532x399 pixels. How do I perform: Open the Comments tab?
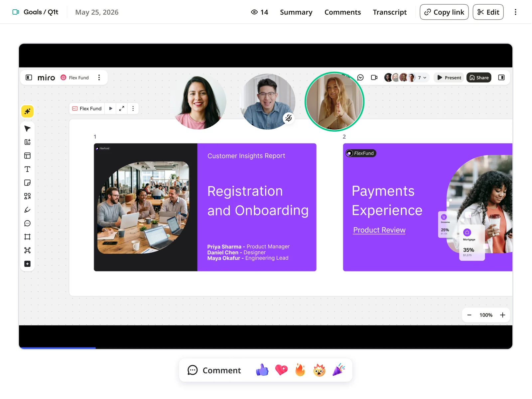[x=342, y=12]
